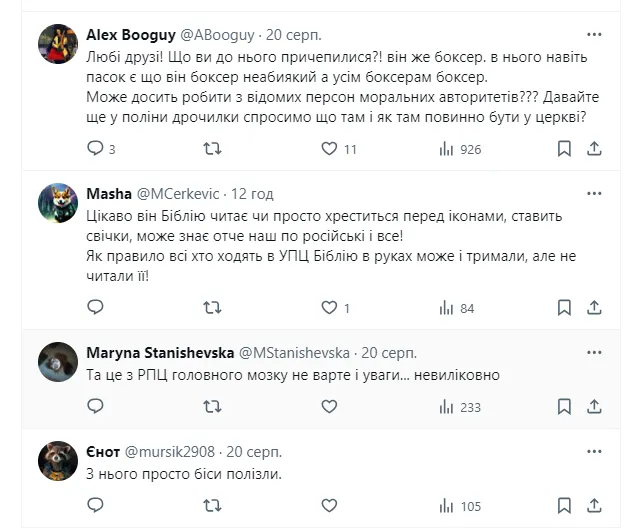This screenshot has width=632, height=528.
Task: Like Alex Booguy's tweet with 11 likes
Action: tap(329, 149)
